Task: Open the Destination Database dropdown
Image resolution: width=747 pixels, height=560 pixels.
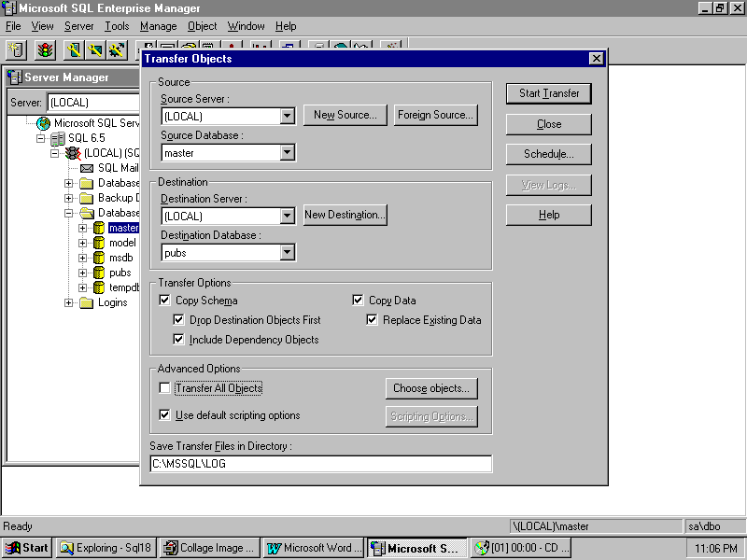Action: (x=287, y=252)
